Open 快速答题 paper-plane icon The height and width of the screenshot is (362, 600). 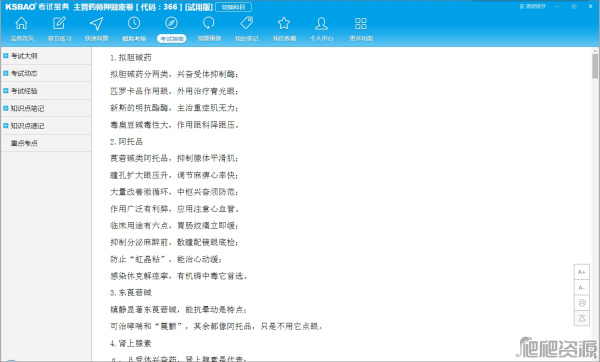[x=96, y=23]
